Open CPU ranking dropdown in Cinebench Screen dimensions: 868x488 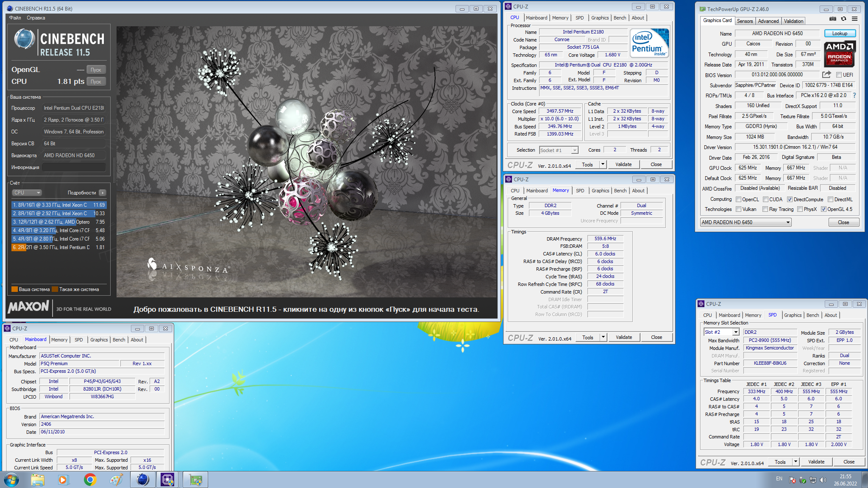[27, 193]
